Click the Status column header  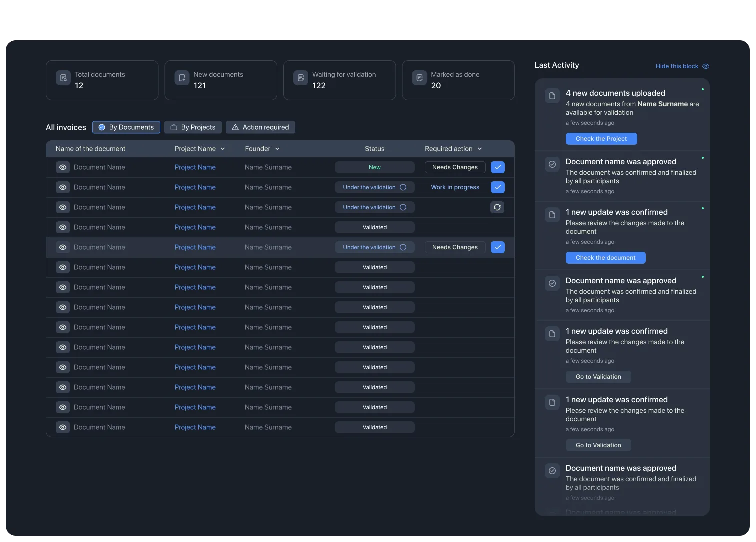click(x=375, y=149)
